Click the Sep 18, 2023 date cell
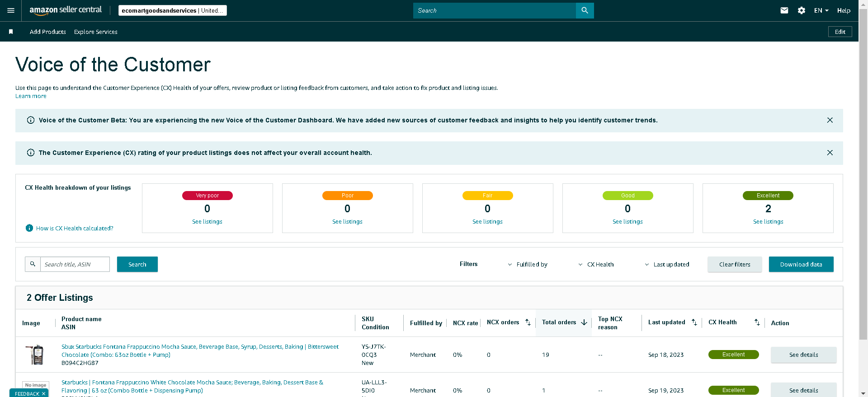Viewport: 868px width, 397px height. click(x=666, y=355)
